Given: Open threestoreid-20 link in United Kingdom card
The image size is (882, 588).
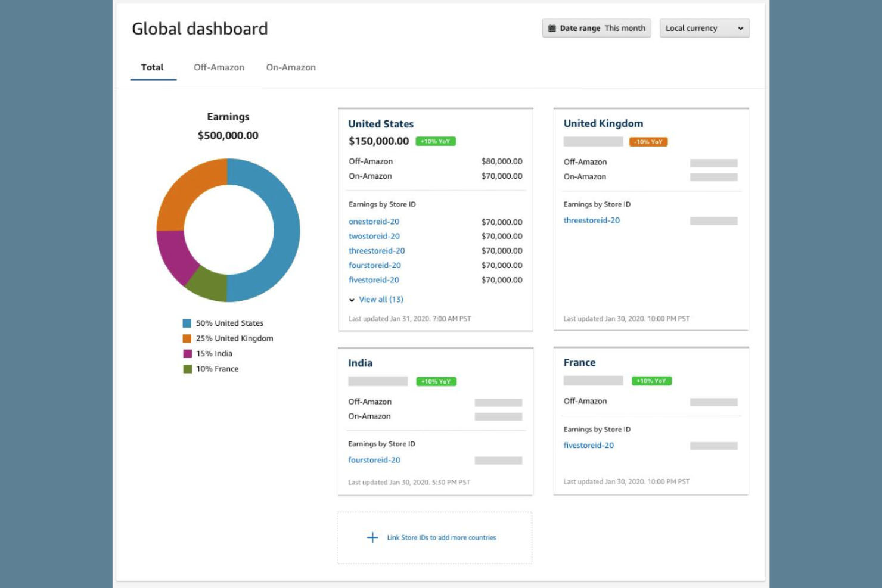Looking at the screenshot, I should 592,220.
